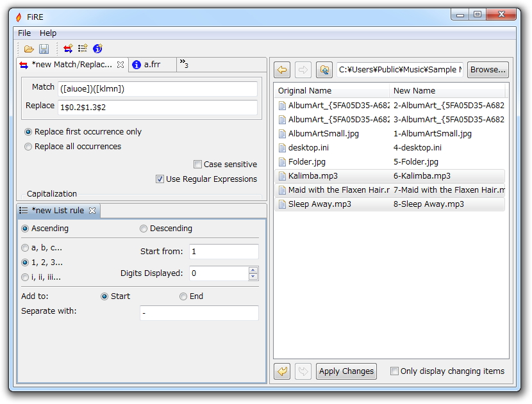Activate the new List rule tab

pos(58,211)
